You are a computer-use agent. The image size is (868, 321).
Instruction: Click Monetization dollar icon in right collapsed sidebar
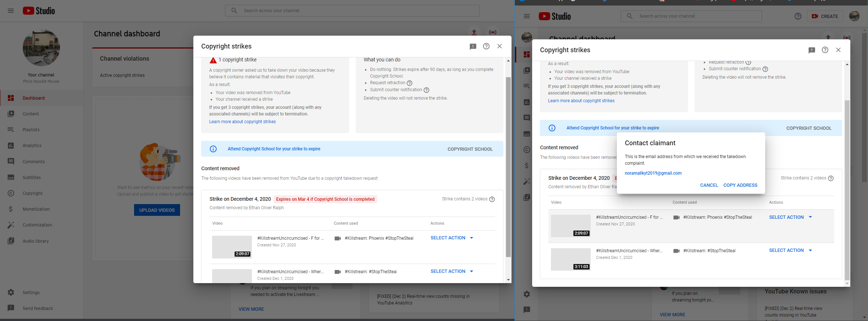point(527,165)
